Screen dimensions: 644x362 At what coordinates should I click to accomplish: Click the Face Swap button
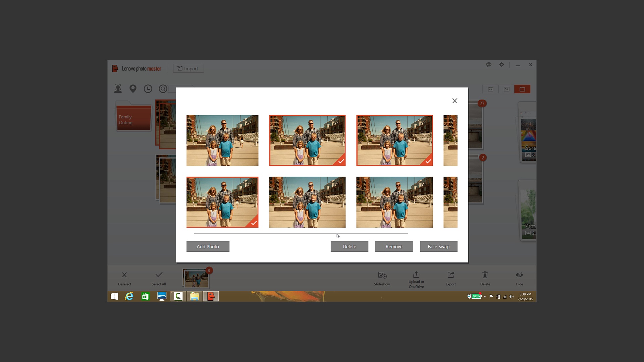pos(438,246)
